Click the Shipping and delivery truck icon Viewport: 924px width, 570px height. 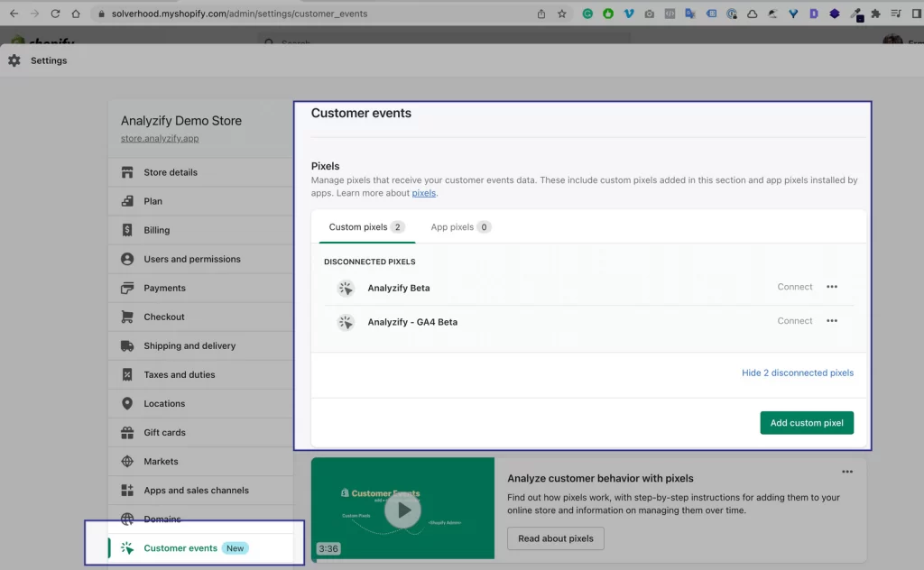pyautogui.click(x=126, y=345)
